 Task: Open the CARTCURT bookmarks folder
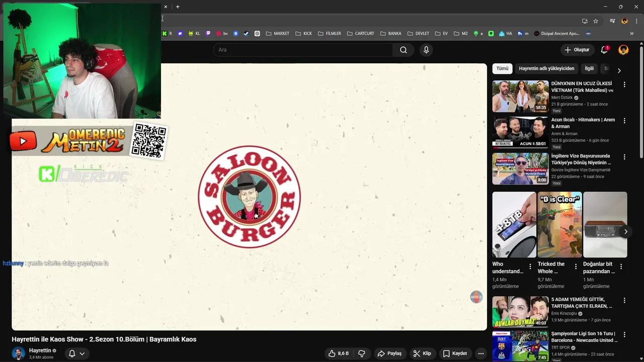tap(360, 34)
